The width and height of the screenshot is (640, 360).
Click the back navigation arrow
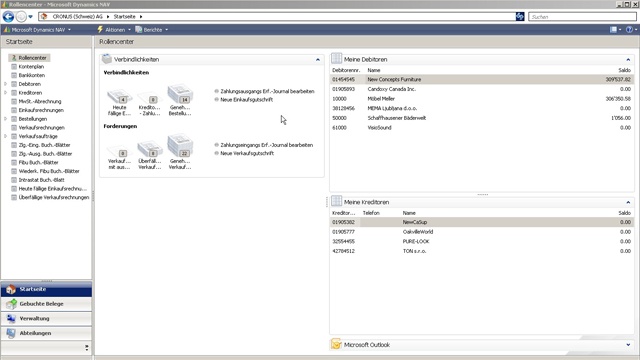click(x=8, y=17)
